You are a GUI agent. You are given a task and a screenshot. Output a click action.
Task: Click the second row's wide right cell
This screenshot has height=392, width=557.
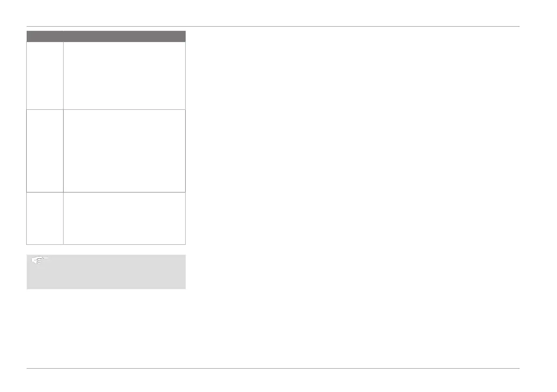[x=124, y=150]
